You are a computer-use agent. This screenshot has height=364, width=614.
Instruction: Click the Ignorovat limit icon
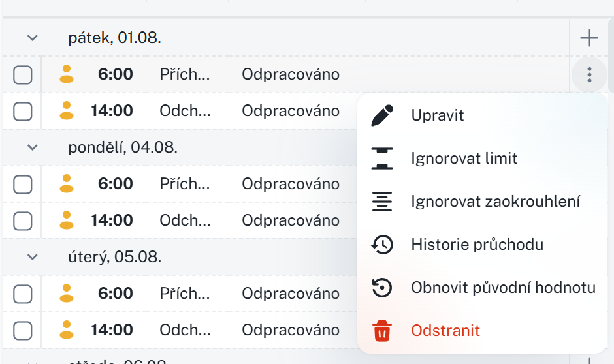pyautogui.click(x=382, y=159)
